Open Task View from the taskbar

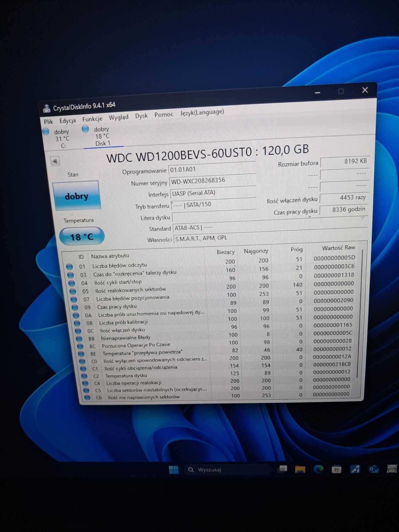(283, 469)
